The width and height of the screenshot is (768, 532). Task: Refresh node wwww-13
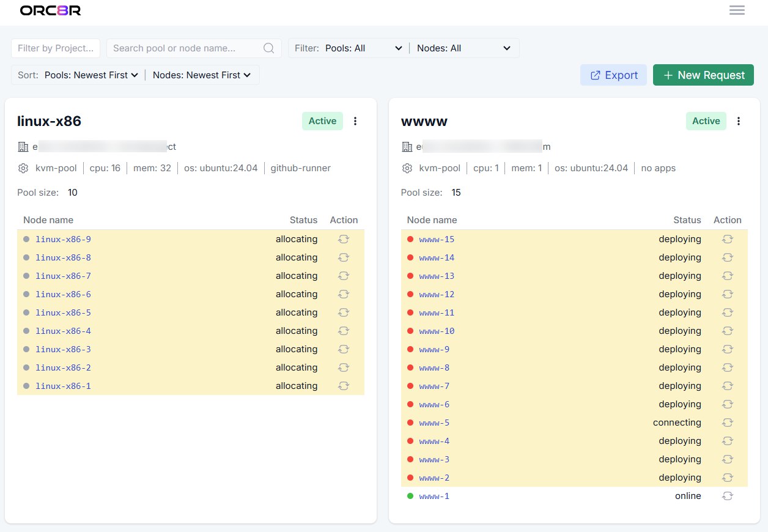[x=728, y=276]
